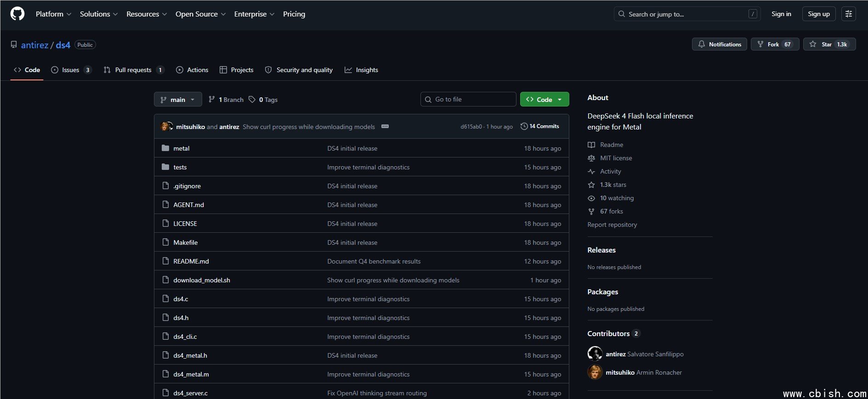Open the Actions tab
Image resolution: width=868 pixels, height=399 pixels.
192,70
